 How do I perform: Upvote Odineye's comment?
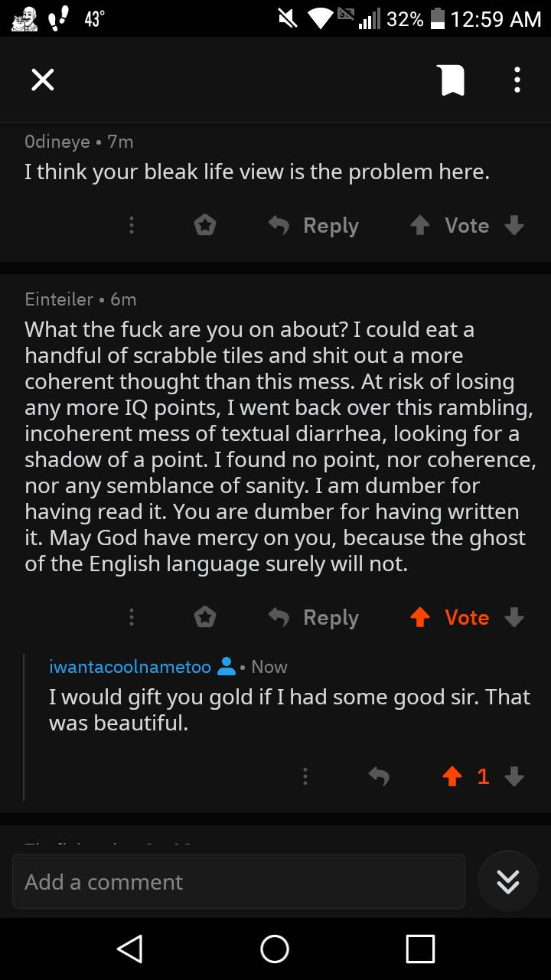pos(419,225)
